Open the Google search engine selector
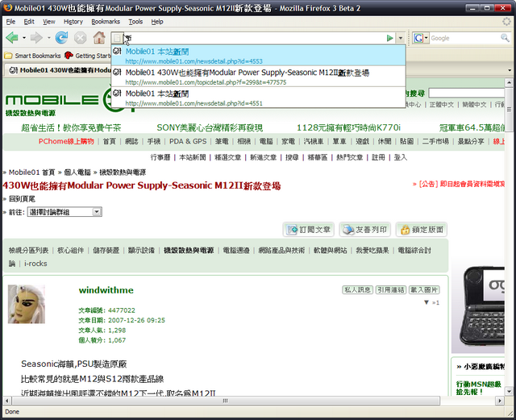This screenshot has width=516, height=420. pyautogui.click(x=421, y=38)
